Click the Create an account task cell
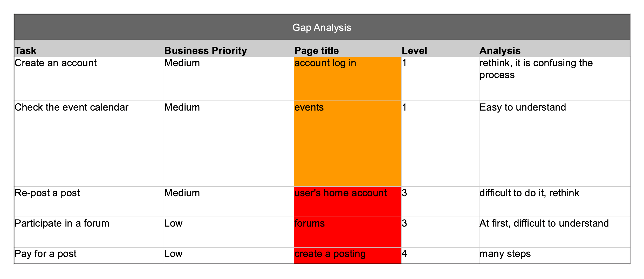644x279 pixels. coord(56,63)
